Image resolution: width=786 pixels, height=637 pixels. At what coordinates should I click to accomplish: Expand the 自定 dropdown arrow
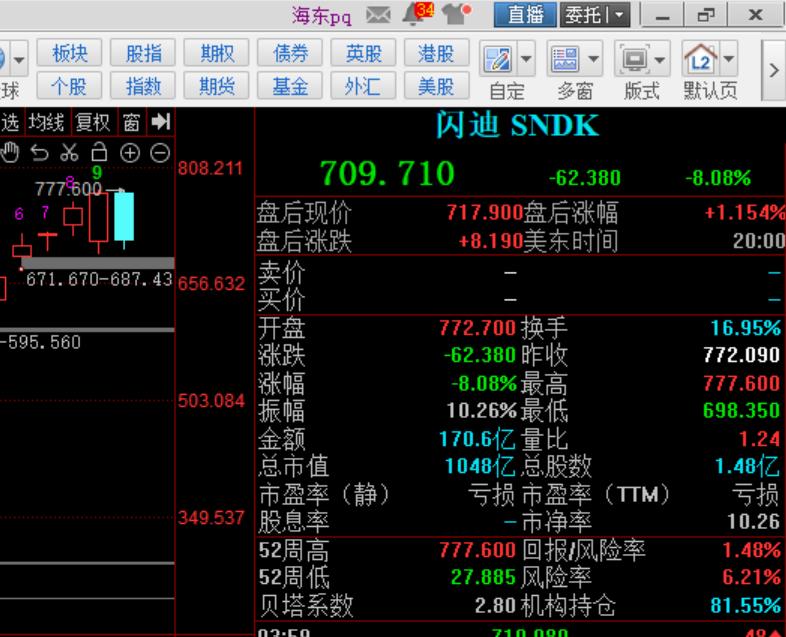(x=526, y=59)
